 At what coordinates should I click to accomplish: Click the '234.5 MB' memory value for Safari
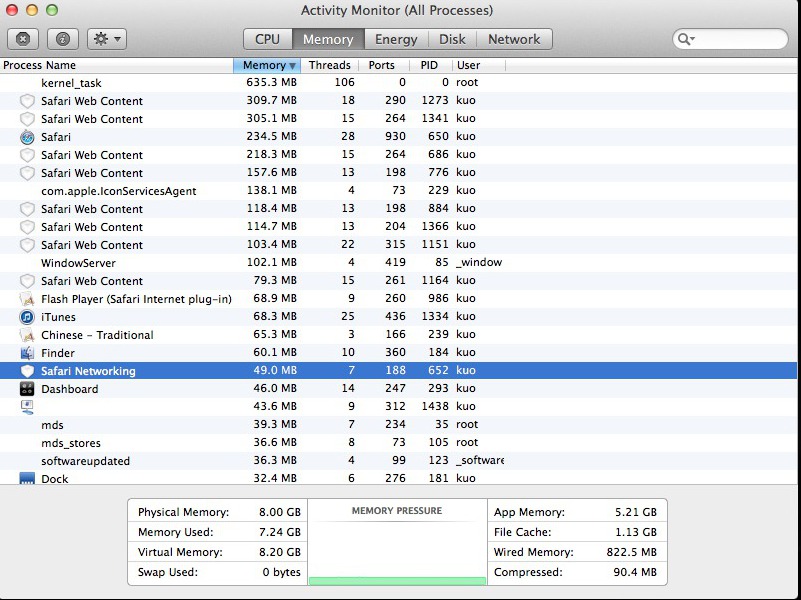pos(271,136)
